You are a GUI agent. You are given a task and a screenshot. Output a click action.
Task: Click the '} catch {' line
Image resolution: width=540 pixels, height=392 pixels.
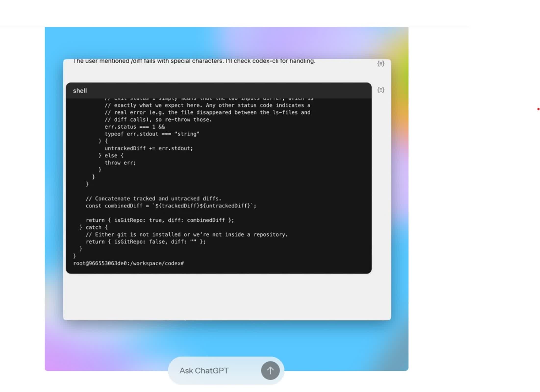point(93,227)
